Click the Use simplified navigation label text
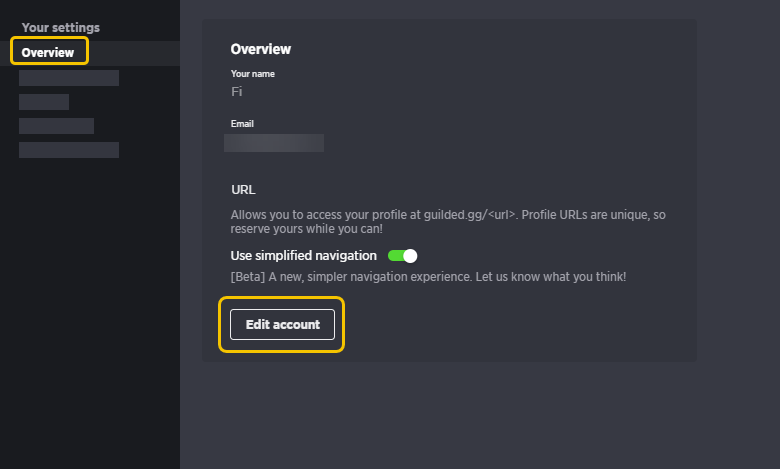780x469 pixels. pyautogui.click(x=303, y=256)
